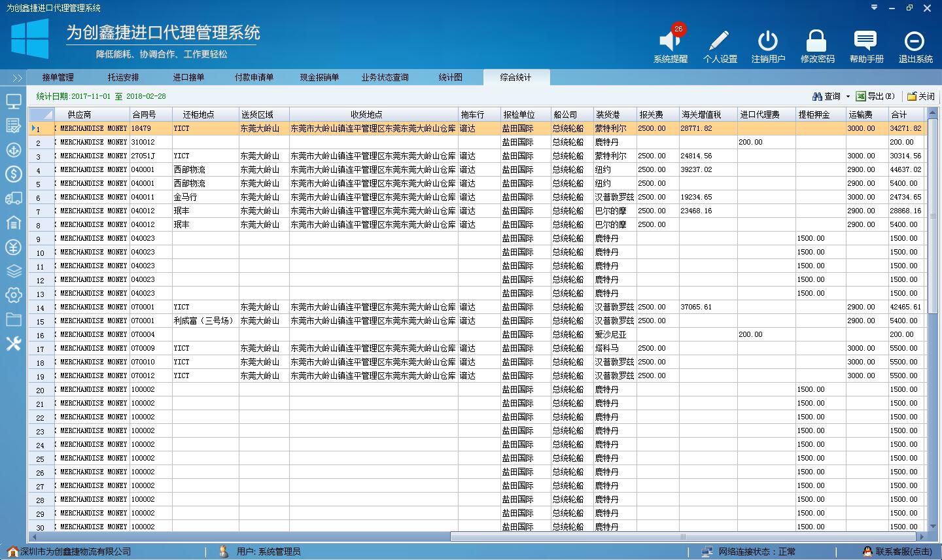Open change password (修改密码) lock icon
Image resolution: width=942 pixels, height=560 pixels.
817,43
